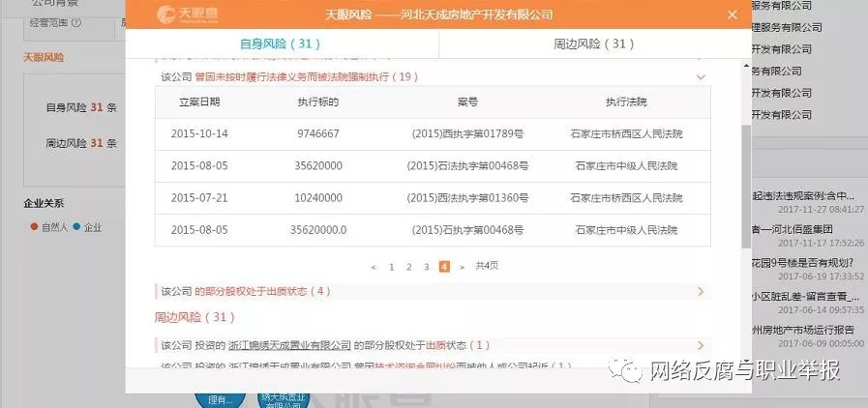This screenshot has width=868, height=408.
Task: Open news item 河北佰盛集团 on right
Action: (x=793, y=229)
